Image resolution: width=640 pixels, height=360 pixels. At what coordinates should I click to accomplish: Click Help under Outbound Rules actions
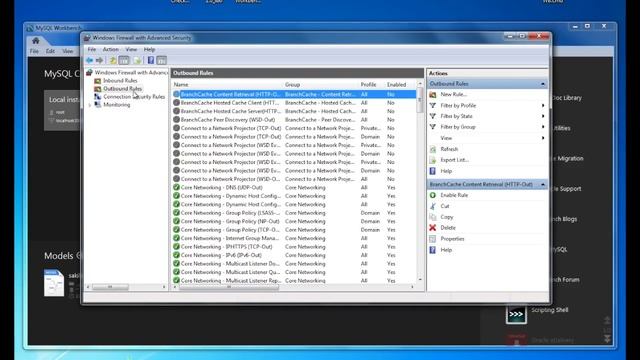click(446, 171)
